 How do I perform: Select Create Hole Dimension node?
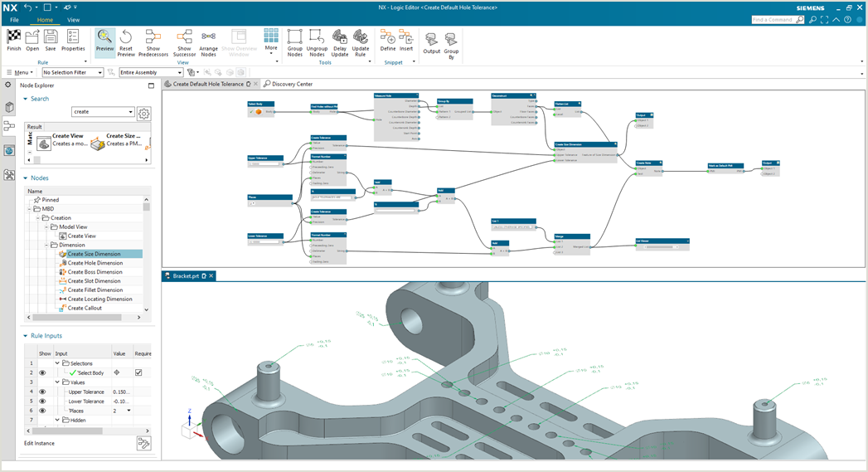click(95, 263)
